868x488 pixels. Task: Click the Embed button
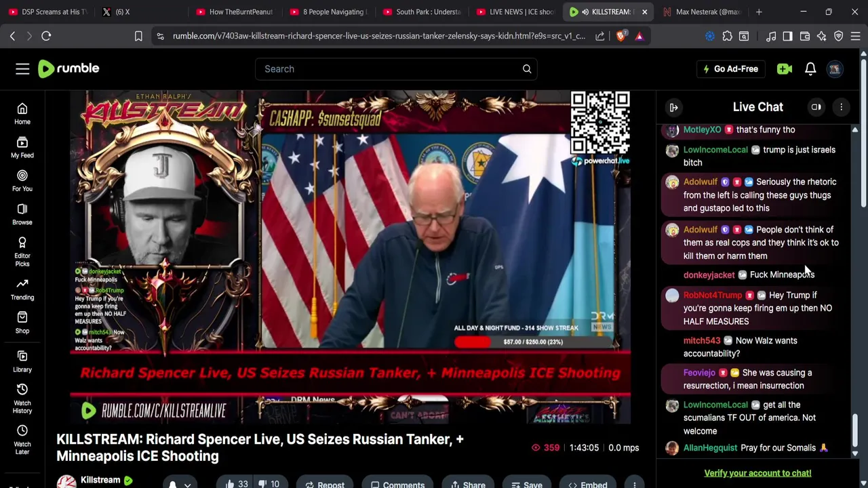588,484
